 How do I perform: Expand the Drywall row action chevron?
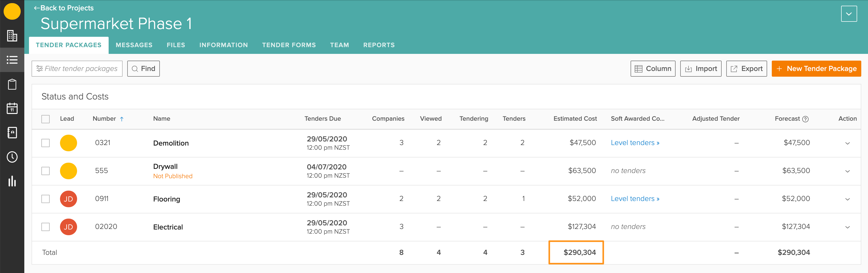tap(848, 171)
